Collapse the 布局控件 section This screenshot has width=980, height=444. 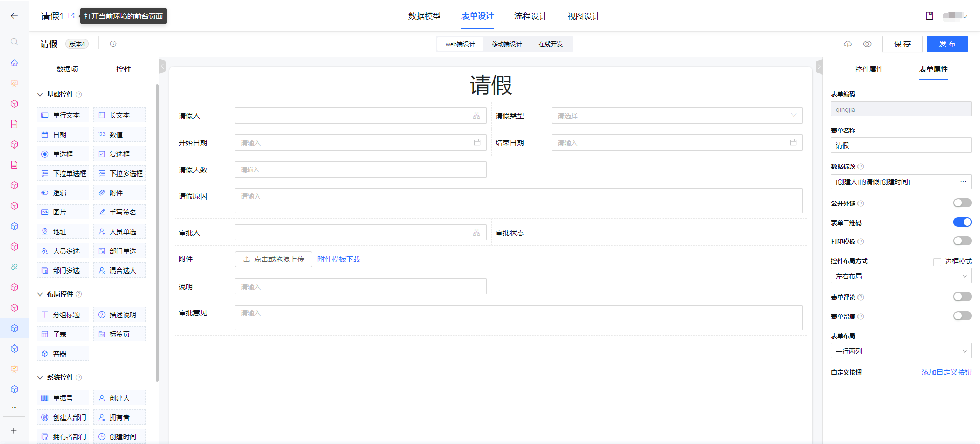40,294
